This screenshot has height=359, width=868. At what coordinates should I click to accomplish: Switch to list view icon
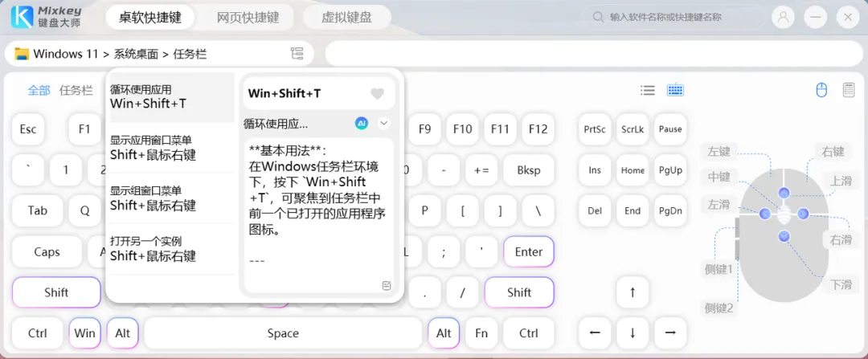coord(648,90)
